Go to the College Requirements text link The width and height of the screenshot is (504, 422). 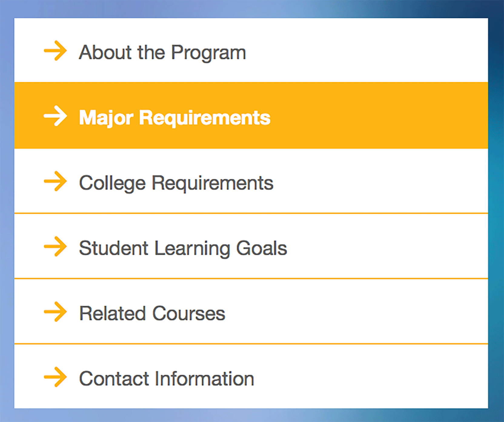(176, 183)
